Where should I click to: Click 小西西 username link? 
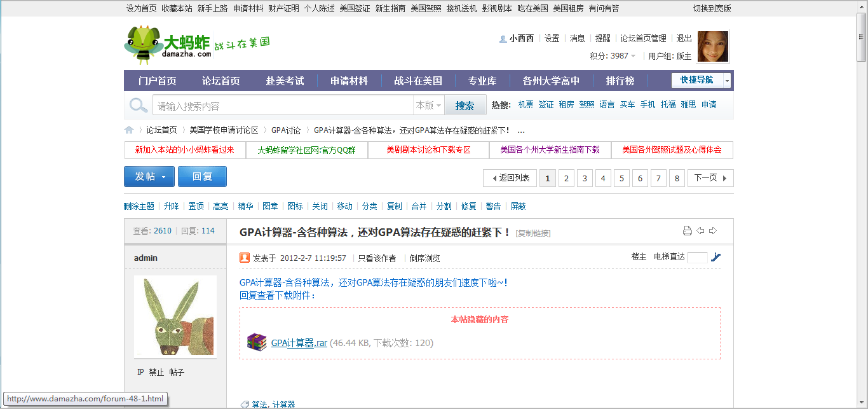[521, 38]
